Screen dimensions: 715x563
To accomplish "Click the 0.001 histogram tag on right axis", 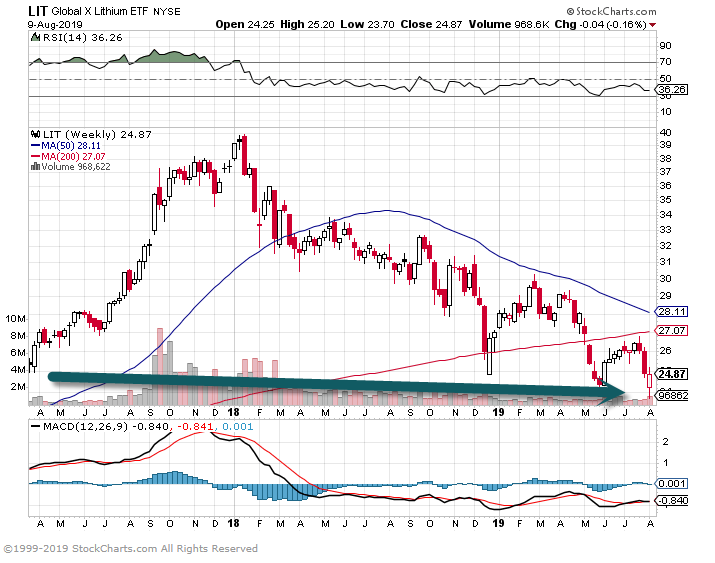I will 672,484.
